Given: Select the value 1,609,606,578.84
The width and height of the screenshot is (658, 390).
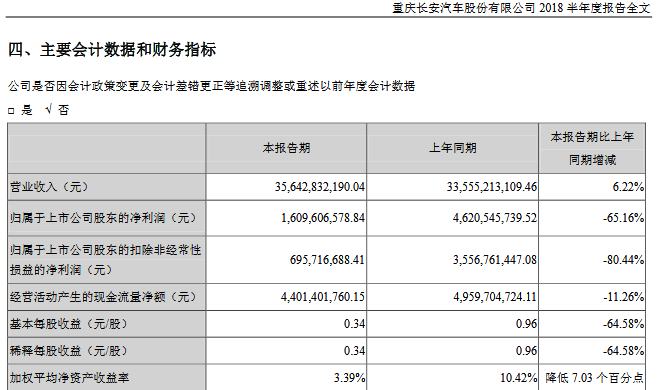Looking at the screenshot, I should 323,218.
